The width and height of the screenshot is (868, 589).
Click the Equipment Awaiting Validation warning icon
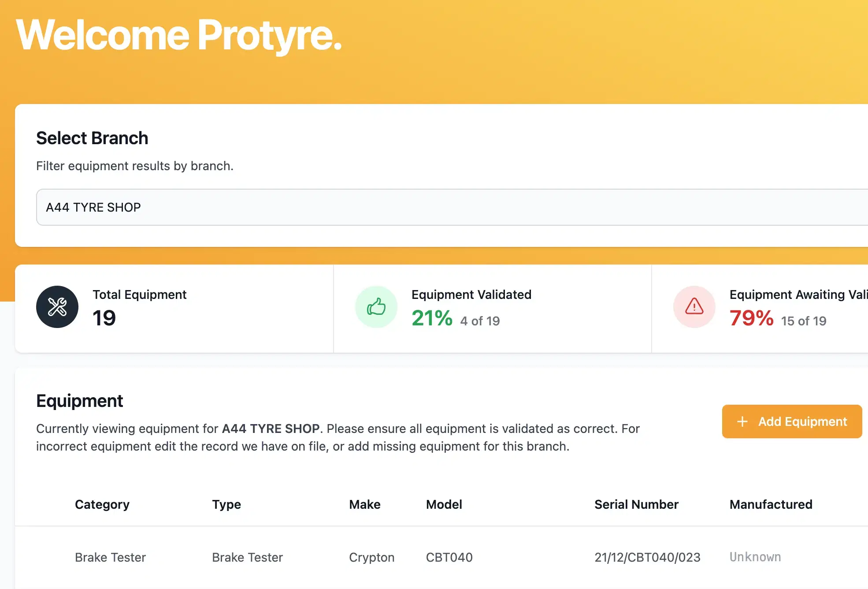coord(694,307)
